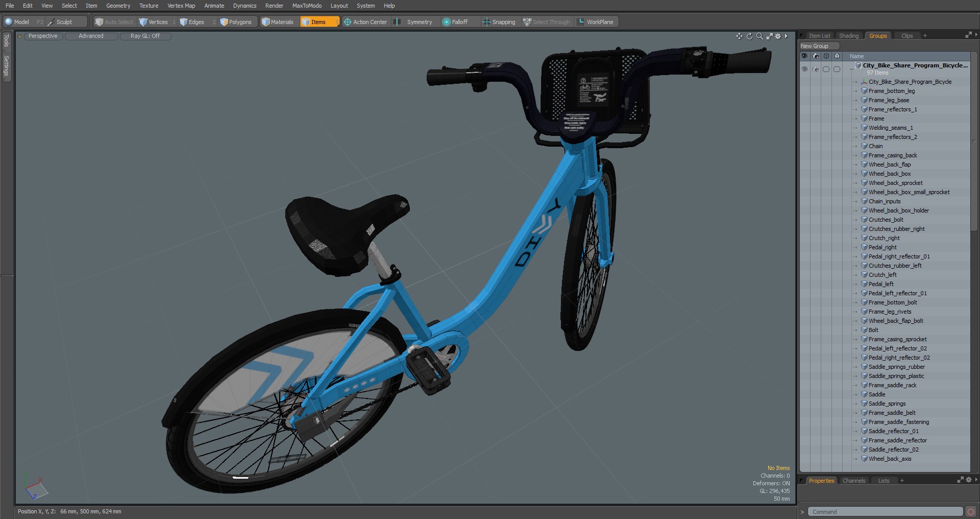980x519 pixels.
Task: Click the New Group button
Action: [819, 46]
